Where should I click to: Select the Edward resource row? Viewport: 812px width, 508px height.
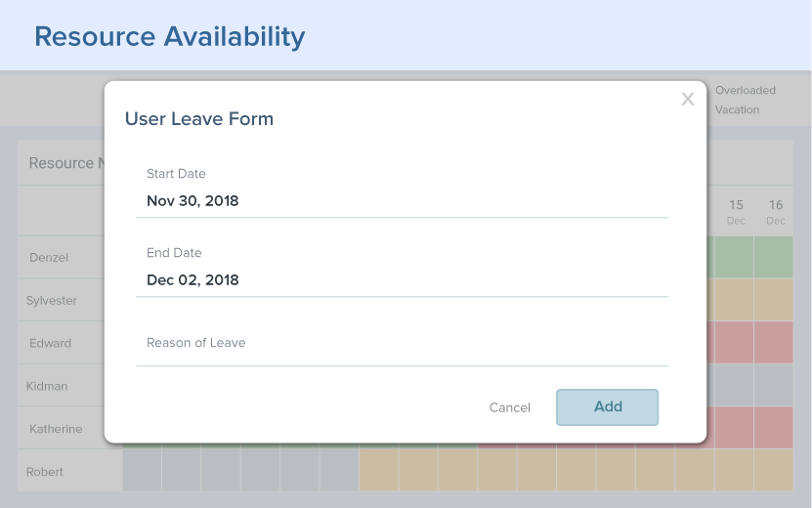point(50,344)
